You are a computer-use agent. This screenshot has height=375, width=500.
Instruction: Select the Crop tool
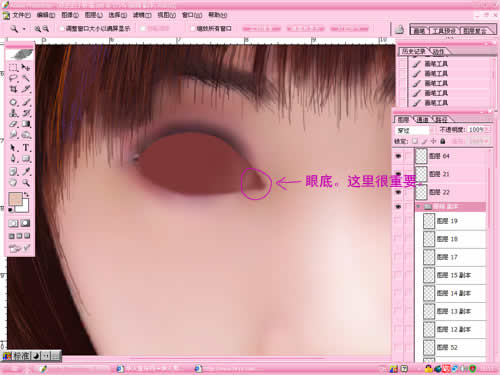(x=13, y=89)
